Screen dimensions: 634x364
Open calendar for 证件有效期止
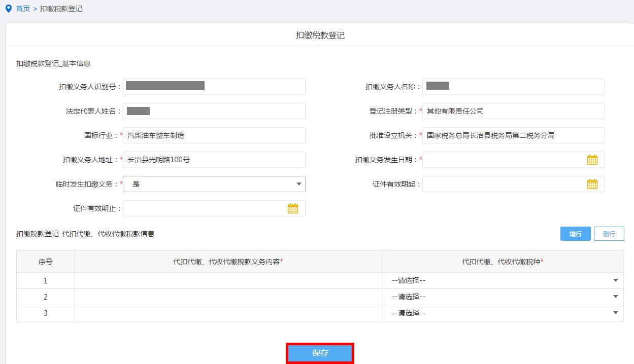293,208
